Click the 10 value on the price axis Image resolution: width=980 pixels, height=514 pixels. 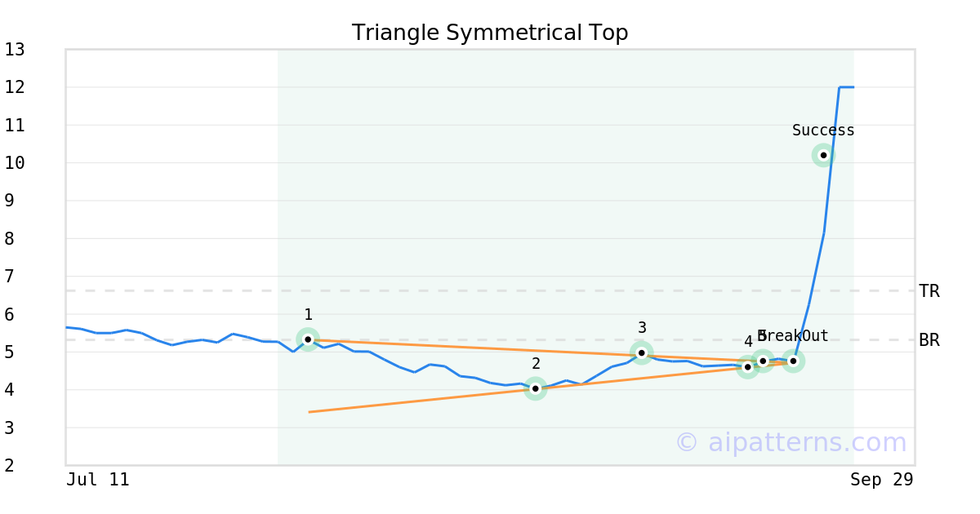pos(15,163)
